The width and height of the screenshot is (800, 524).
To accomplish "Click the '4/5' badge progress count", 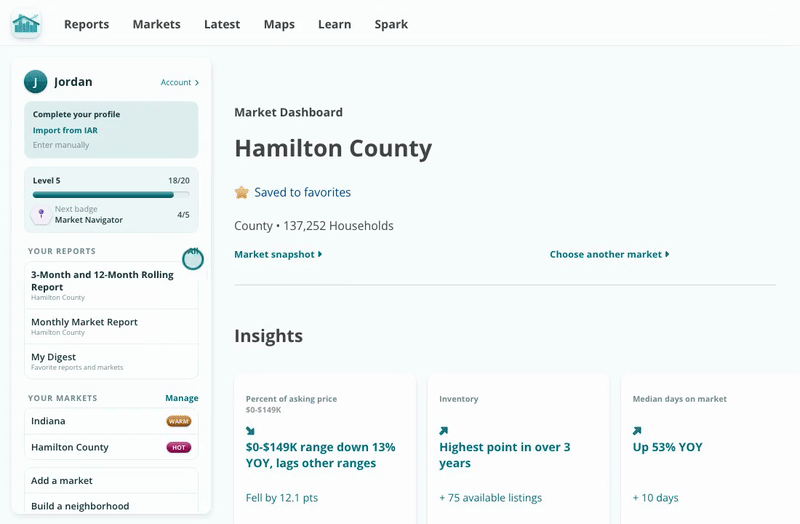I will 183,215.
